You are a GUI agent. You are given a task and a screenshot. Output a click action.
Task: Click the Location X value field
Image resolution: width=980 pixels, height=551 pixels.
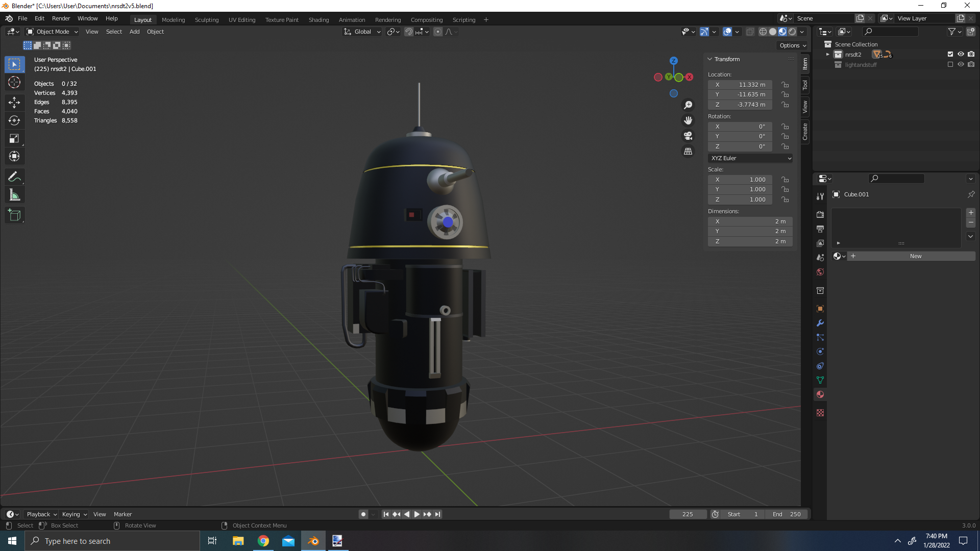coord(740,85)
